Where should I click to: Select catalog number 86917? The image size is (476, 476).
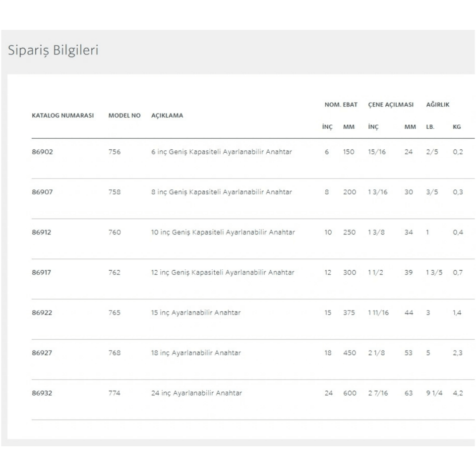[42, 272]
